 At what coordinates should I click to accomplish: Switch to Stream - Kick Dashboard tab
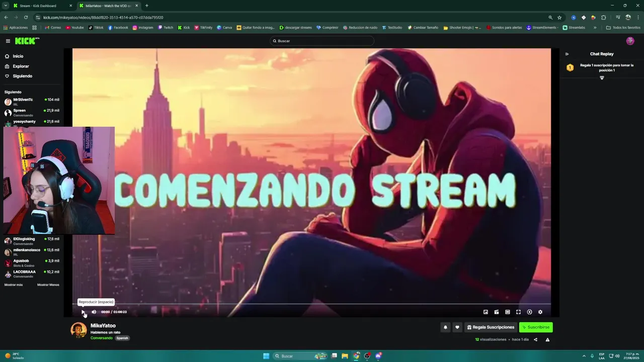click(43, 6)
